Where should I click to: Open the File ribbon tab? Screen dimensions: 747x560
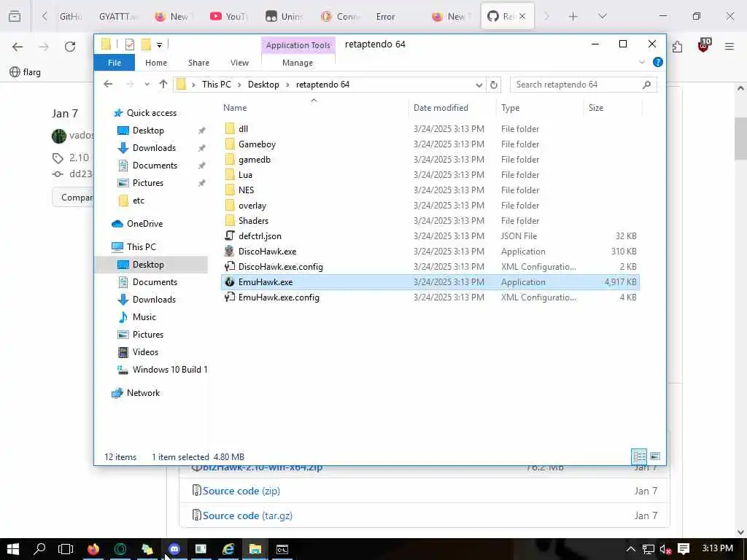(x=115, y=63)
